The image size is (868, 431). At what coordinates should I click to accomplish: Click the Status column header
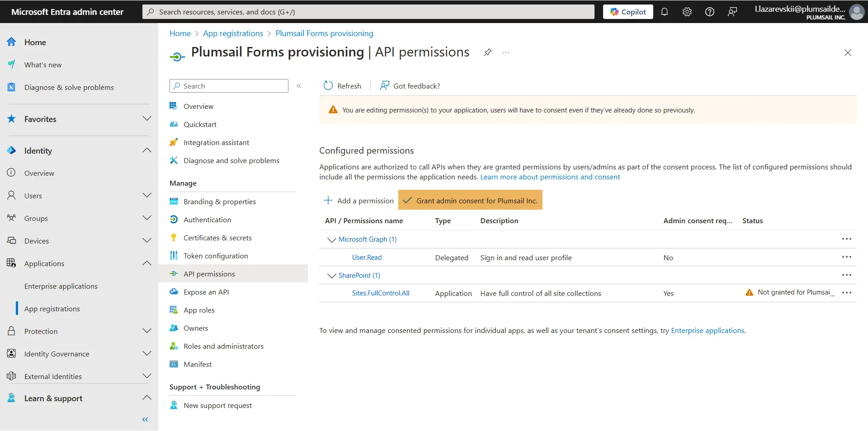point(752,220)
